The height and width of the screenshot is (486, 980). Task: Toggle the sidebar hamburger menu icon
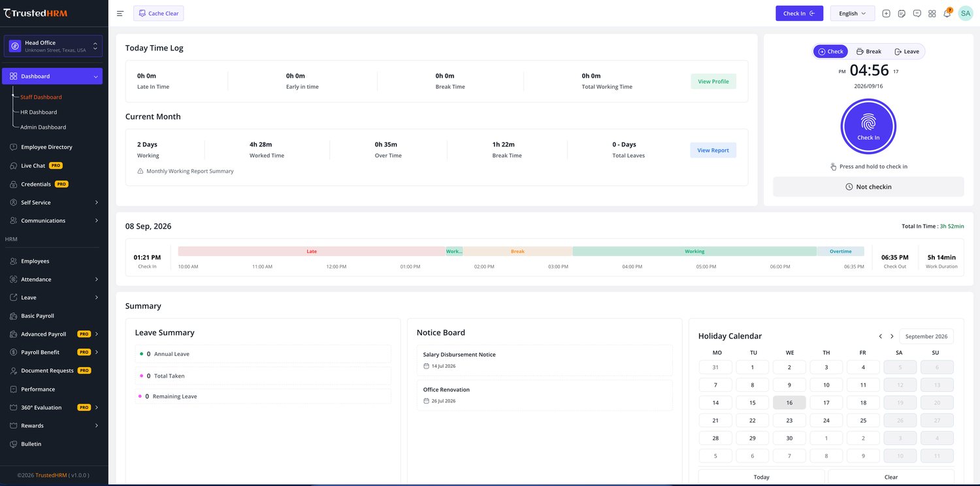pos(120,13)
